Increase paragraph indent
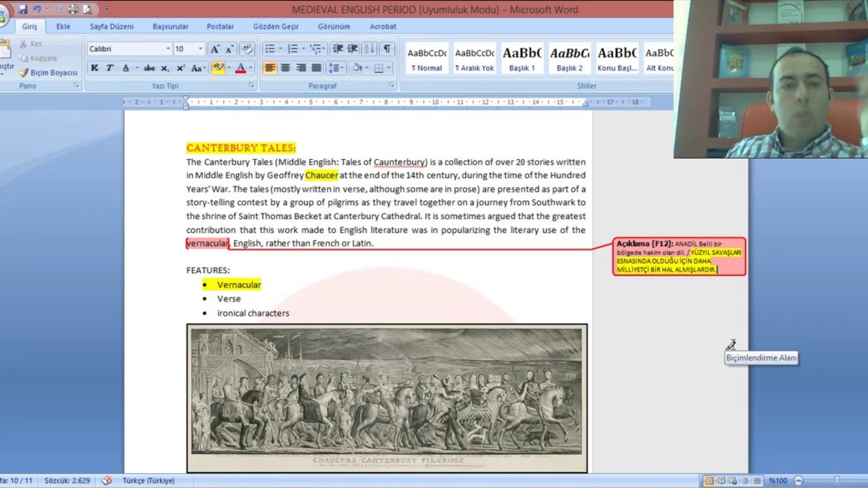The width and height of the screenshot is (868, 488). point(353,49)
